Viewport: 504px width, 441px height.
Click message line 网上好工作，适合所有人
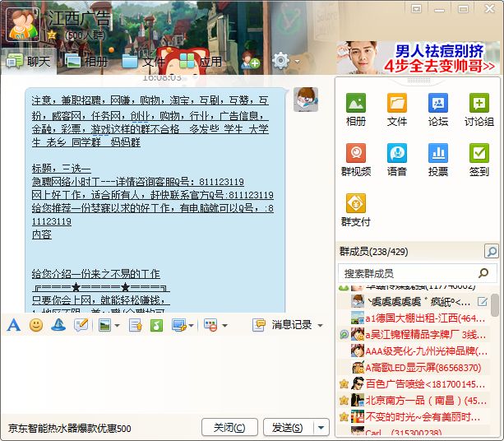click(x=153, y=195)
